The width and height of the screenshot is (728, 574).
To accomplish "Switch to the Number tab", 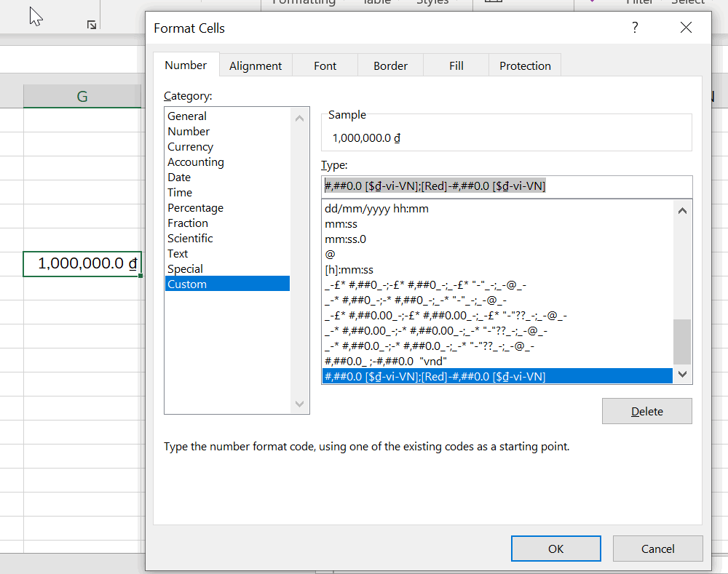I will click(x=186, y=65).
